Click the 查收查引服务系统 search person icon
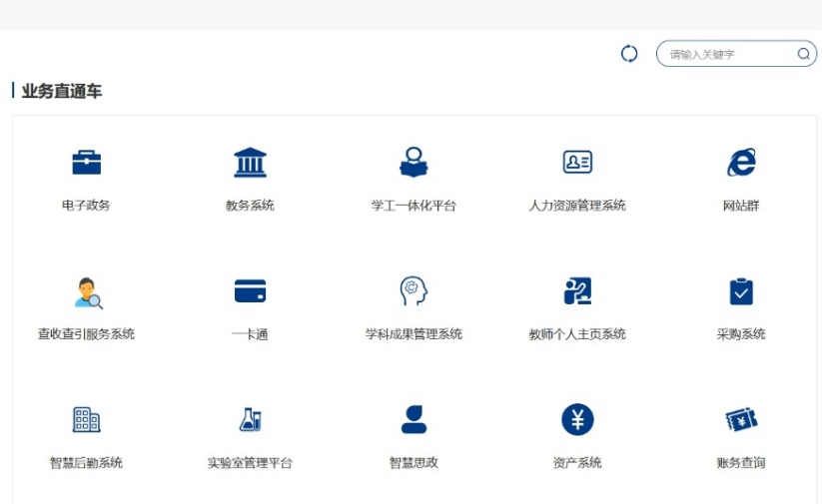 [x=87, y=291]
